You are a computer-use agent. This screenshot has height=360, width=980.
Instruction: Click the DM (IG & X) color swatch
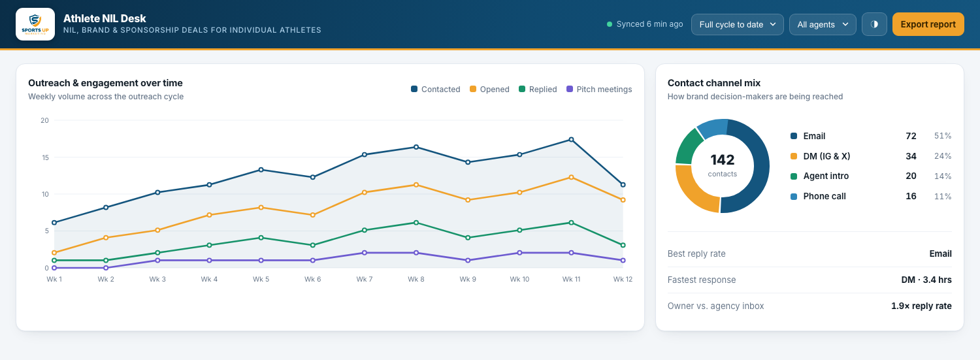click(794, 156)
